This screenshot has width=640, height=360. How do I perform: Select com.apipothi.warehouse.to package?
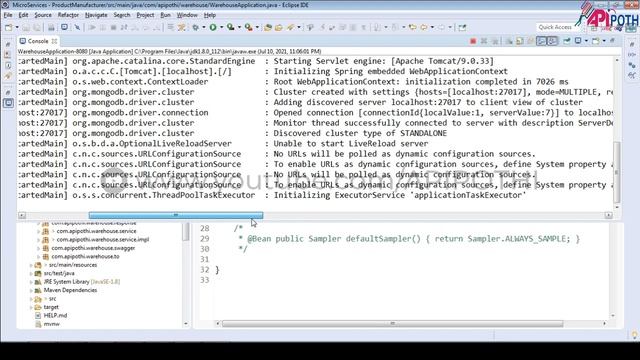point(85,257)
